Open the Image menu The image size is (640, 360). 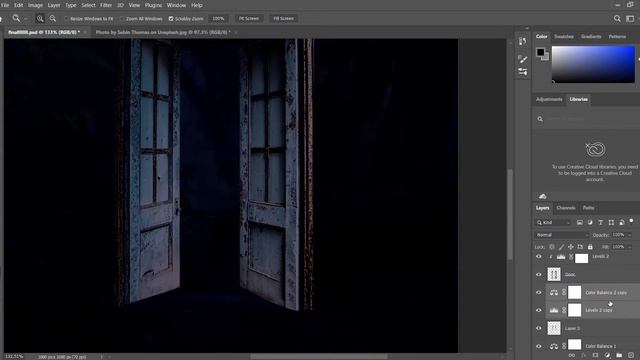coord(35,5)
